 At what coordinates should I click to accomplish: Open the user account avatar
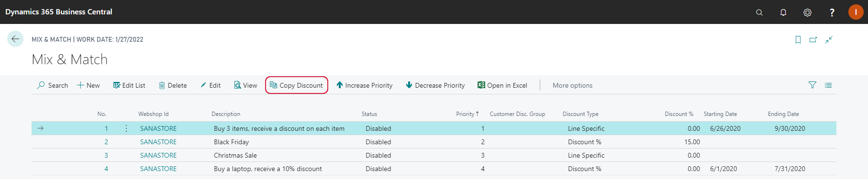click(856, 12)
